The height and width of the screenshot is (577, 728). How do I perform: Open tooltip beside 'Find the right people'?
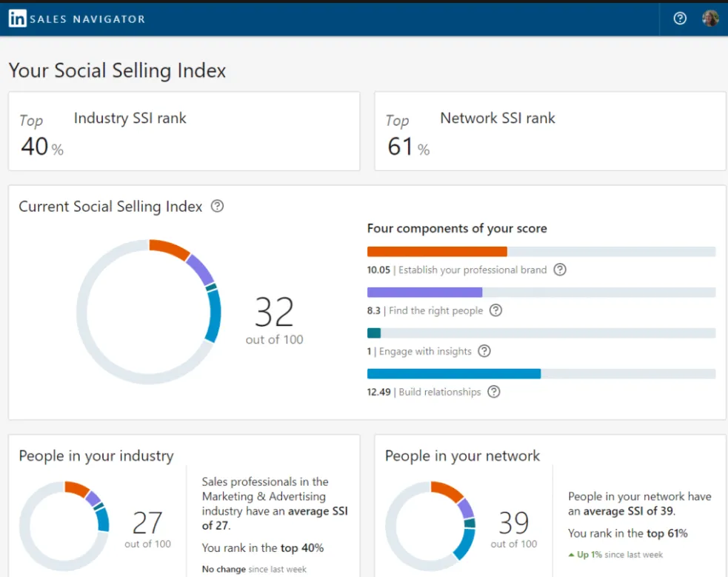[497, 310]
